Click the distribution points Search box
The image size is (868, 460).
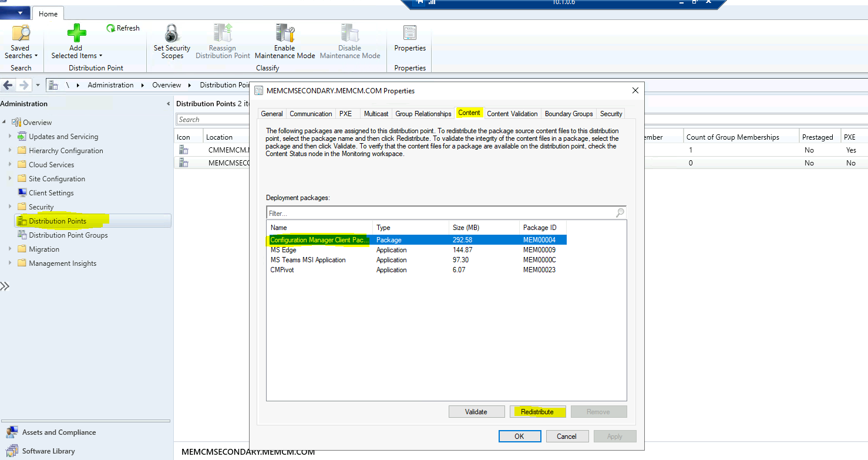pos(213,120)
